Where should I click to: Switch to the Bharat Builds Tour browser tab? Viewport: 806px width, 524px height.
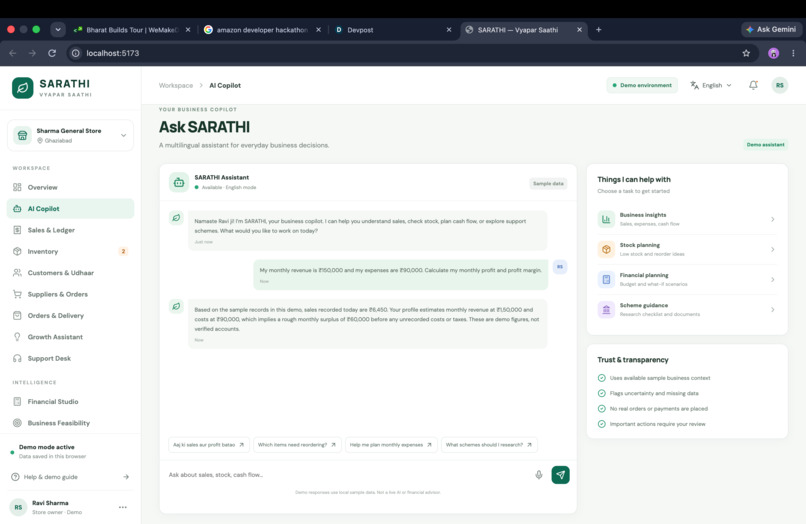point(132,30)
